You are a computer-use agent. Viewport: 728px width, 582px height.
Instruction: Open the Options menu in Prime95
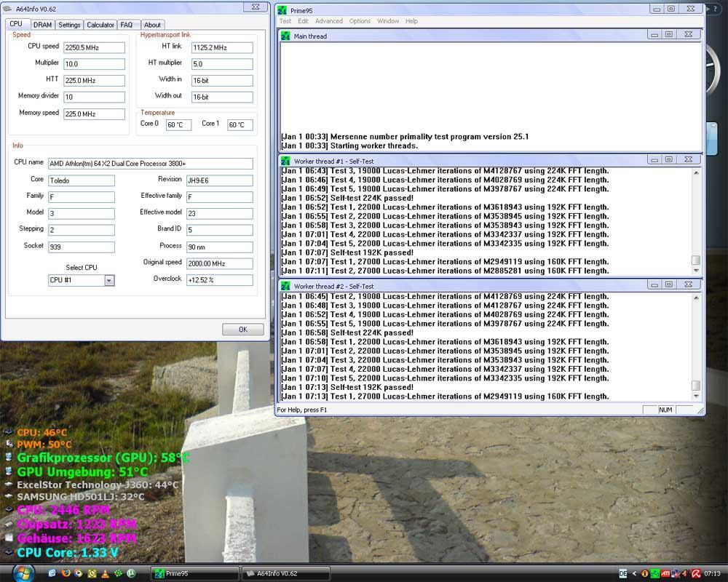[360, 21]
